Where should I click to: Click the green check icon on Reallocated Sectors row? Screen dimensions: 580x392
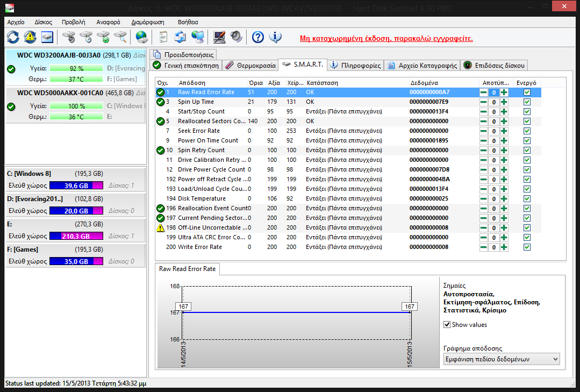[161, 121]
